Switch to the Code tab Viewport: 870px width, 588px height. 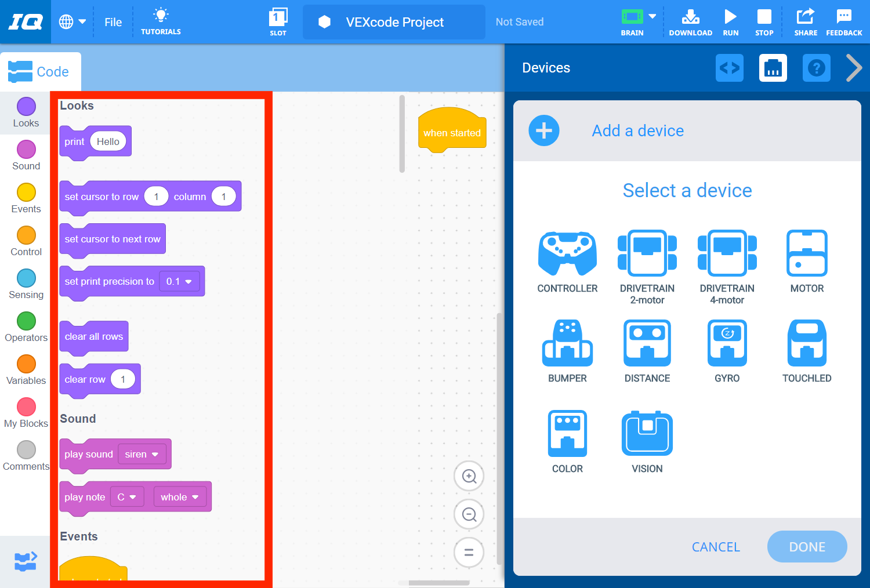pos(40,71)
